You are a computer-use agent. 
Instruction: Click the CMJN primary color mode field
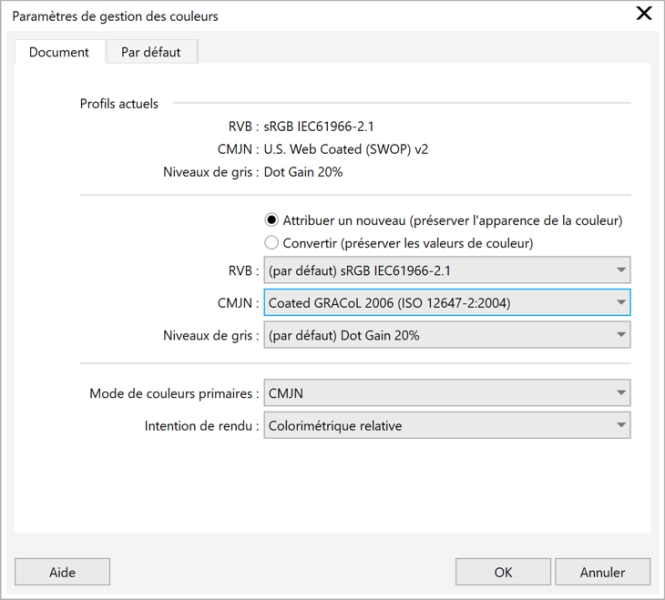(435, 393)
